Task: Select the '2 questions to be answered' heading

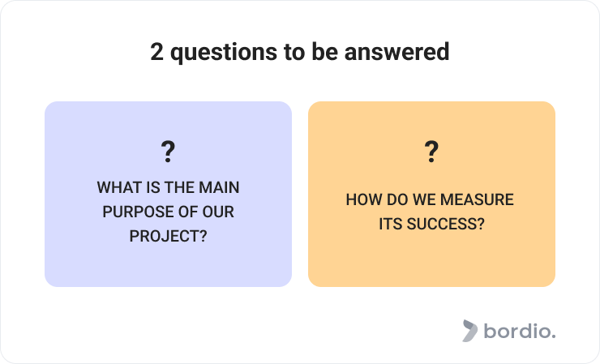Action: point(300,52)
